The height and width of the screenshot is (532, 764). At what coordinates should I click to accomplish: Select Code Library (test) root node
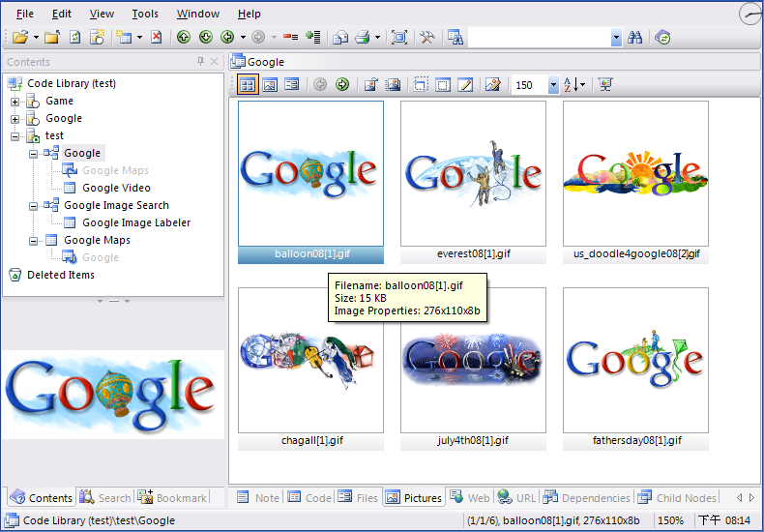click(72, 83)
